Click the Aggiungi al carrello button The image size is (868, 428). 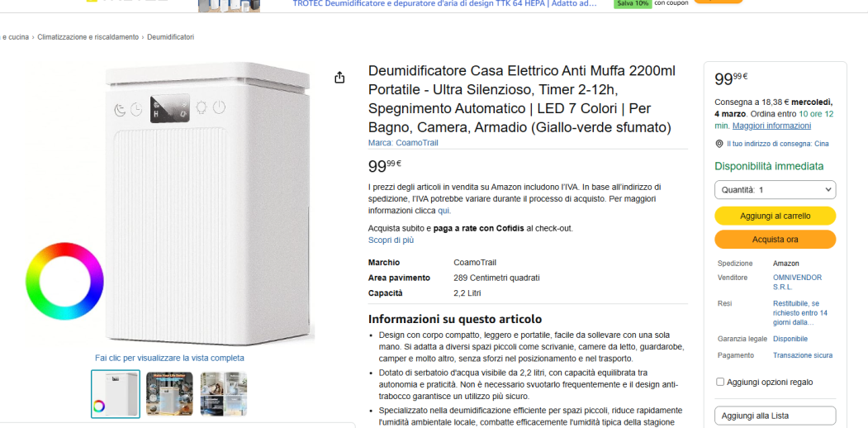click(x=775, y=216)
